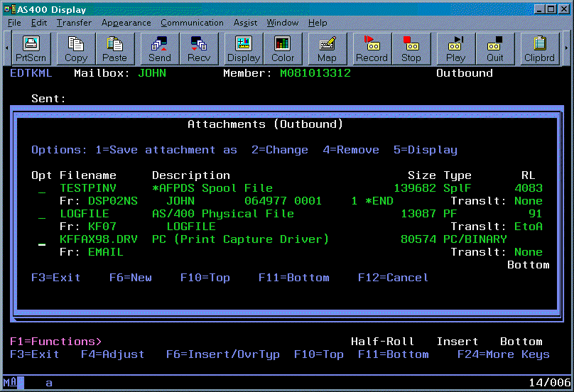Screen dimensions: 574x392
Task: Click the Recv file transfer icon
Action: click(199, 49)
